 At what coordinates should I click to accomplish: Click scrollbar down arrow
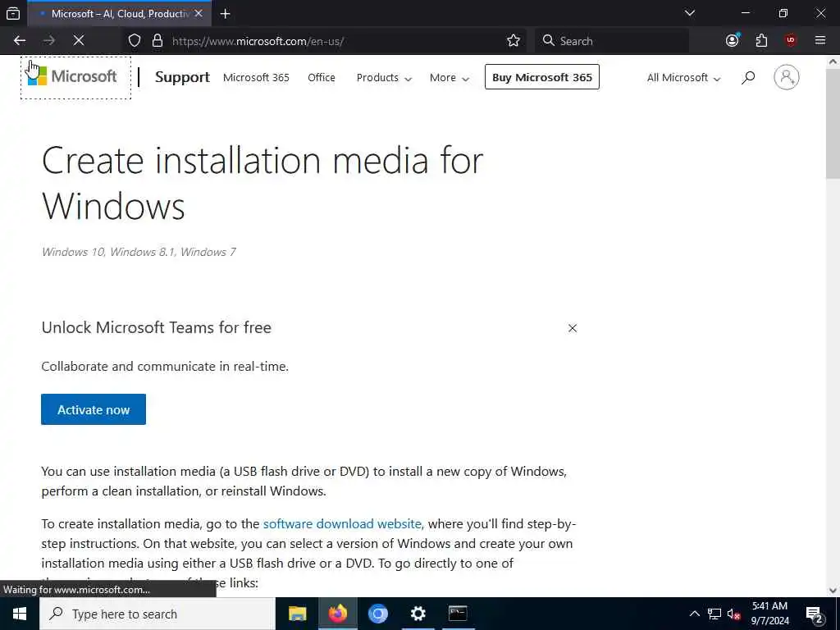pos(833,591)
